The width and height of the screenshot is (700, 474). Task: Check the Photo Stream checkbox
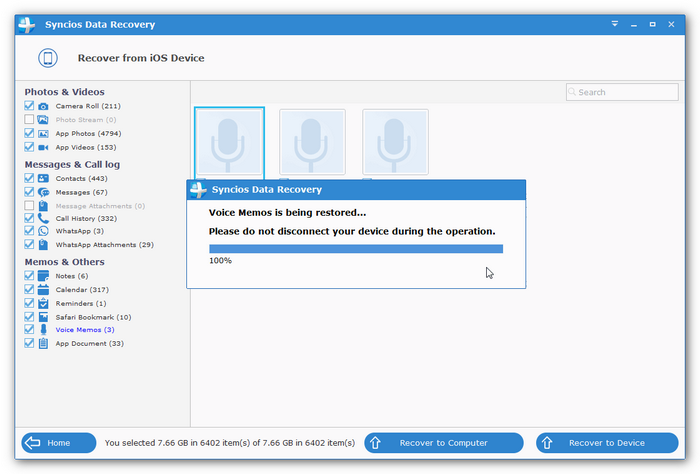point(29,119)
